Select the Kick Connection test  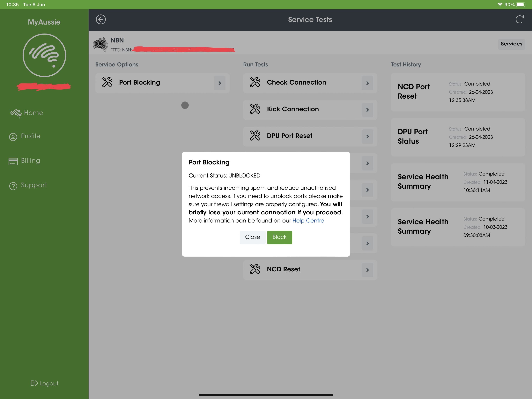pos(310,110)
